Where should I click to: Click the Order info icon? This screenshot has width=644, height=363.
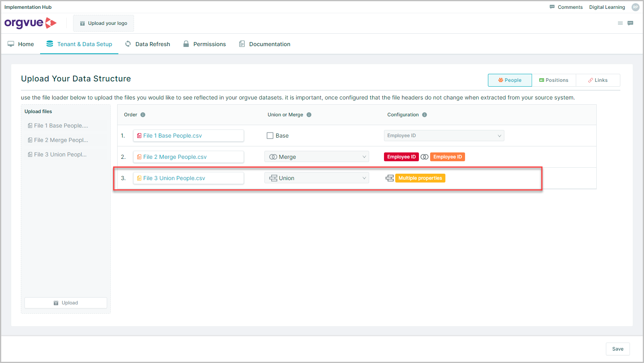tap(143, 115)
